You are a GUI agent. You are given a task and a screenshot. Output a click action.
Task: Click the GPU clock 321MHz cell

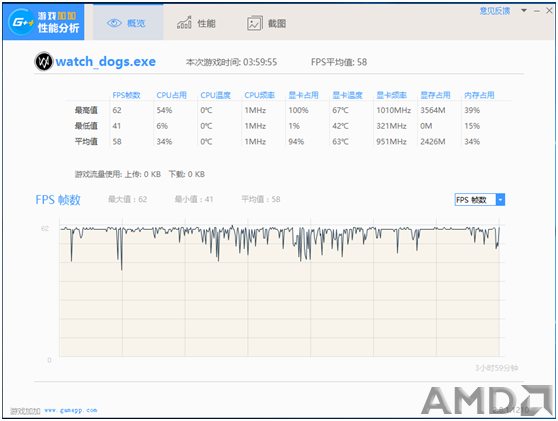click(x=391, y=126)
